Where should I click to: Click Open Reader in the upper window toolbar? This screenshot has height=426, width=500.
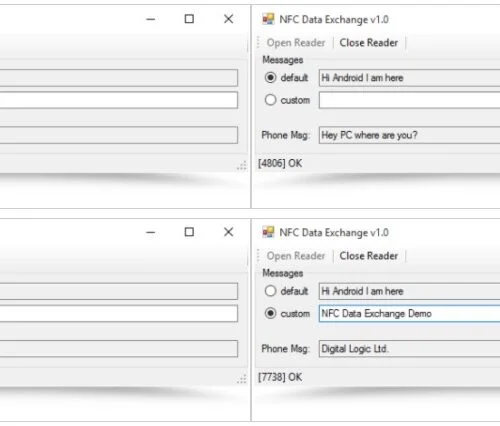tap(296, 43)
